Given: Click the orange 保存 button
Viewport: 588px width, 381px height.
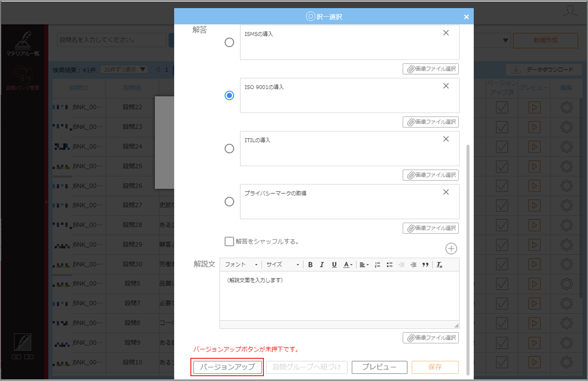Looking at the screenshot, I should (435, 367).
